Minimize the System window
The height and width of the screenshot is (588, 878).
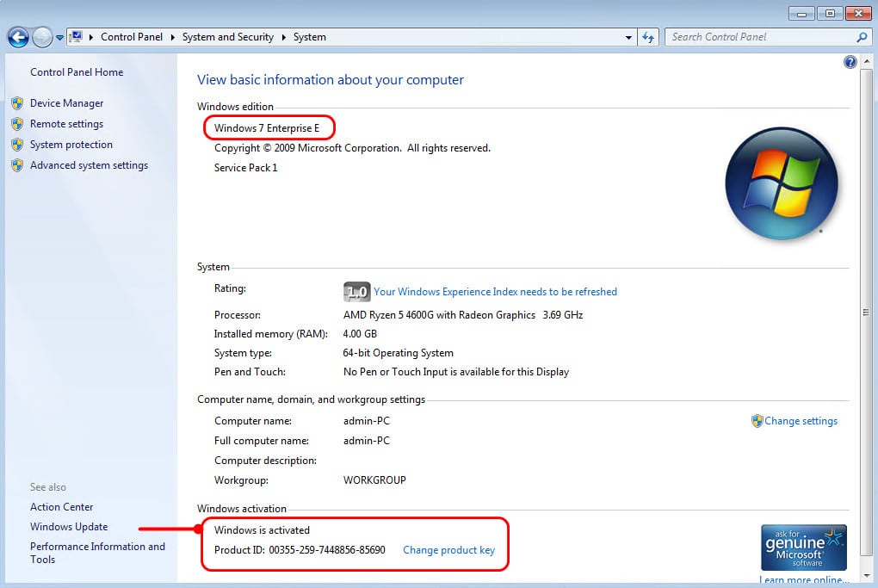coord(802,14)
